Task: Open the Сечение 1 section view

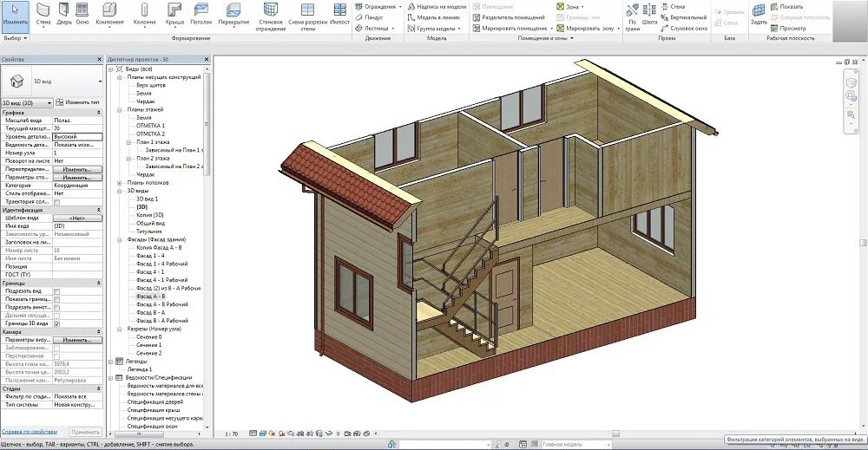Action: pos(149,345)
